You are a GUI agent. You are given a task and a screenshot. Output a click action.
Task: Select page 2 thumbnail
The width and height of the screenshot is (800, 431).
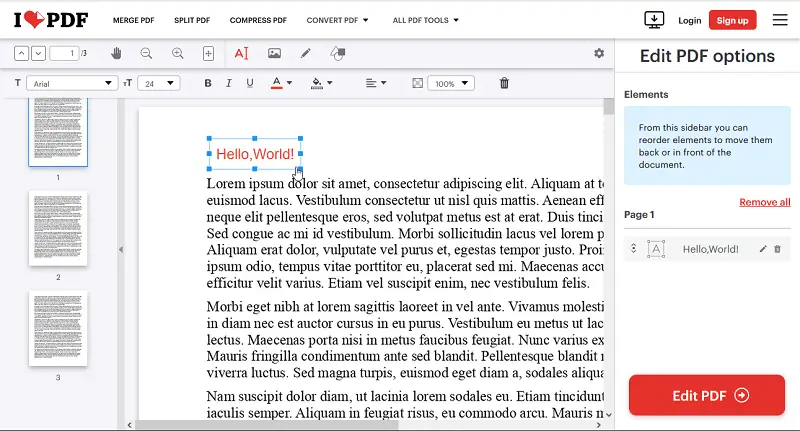58,228
